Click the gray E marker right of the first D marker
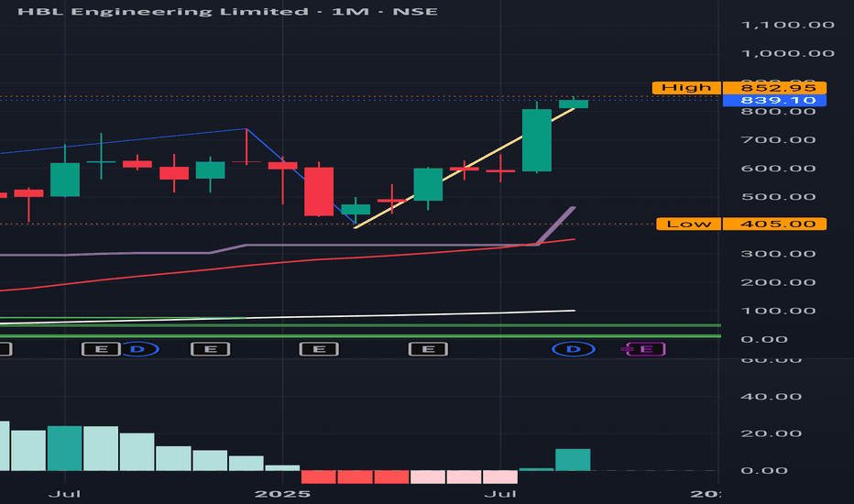The height and width of the screenshot is (504, 854). pos(210,349)
